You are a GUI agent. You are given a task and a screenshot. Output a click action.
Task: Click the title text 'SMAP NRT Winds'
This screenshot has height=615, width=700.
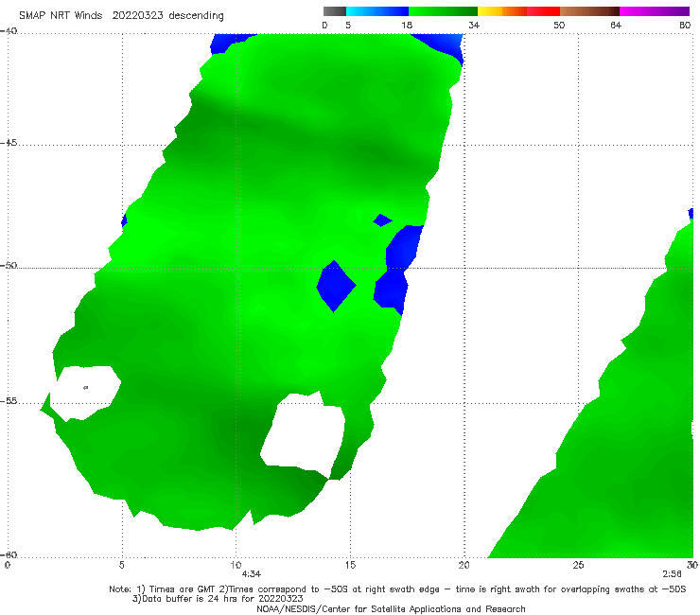(x=61, y=15)
